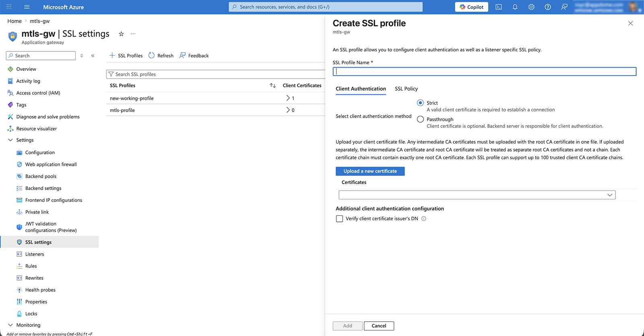
Task: Open the account profile avatar
Action: point(633,7)
